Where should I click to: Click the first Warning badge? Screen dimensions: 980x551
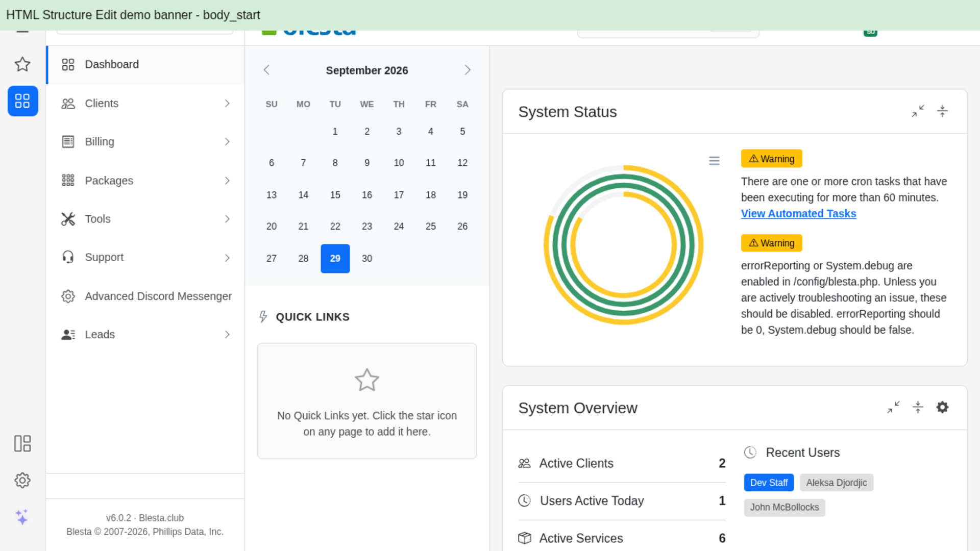click(771, 159)
